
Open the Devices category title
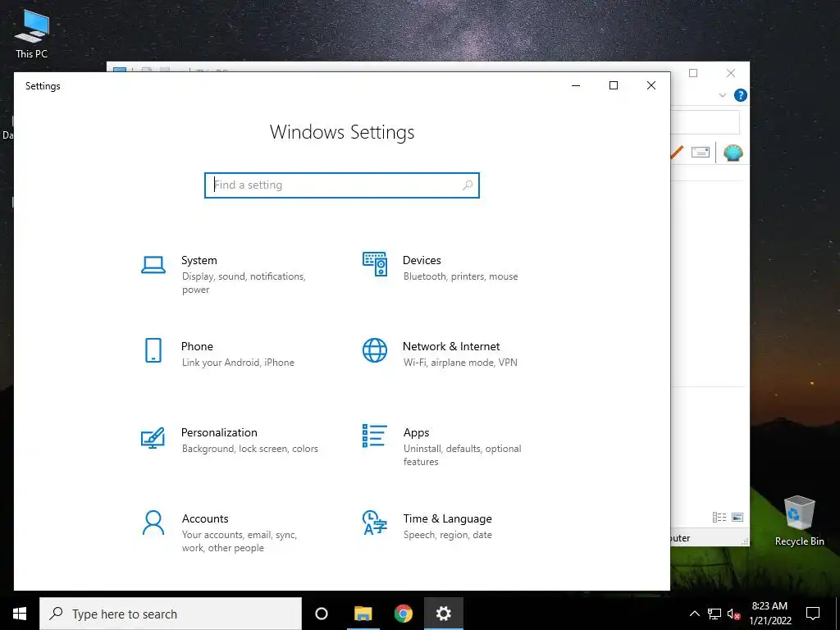pos(422,260)
